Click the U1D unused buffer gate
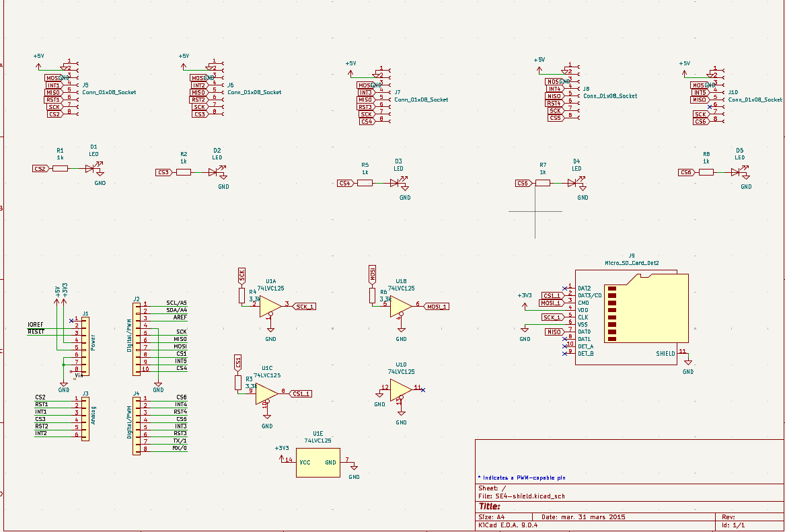Viewport: 785px width, 532px height. coord(400,389)
